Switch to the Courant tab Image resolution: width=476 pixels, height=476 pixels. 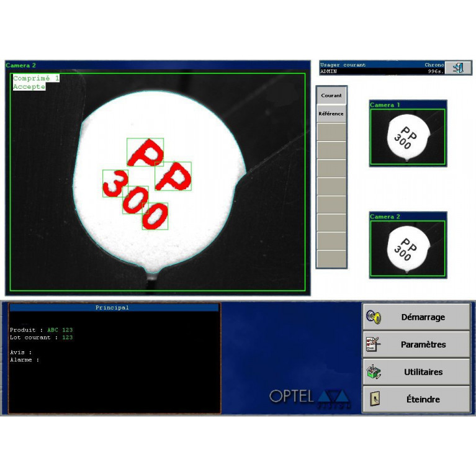(331, 96)
